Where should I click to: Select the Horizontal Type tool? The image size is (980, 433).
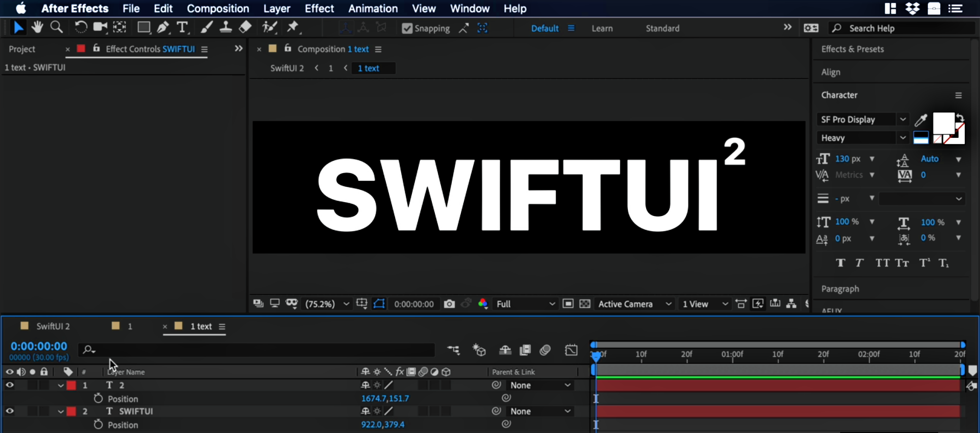[x=183, y=28]
